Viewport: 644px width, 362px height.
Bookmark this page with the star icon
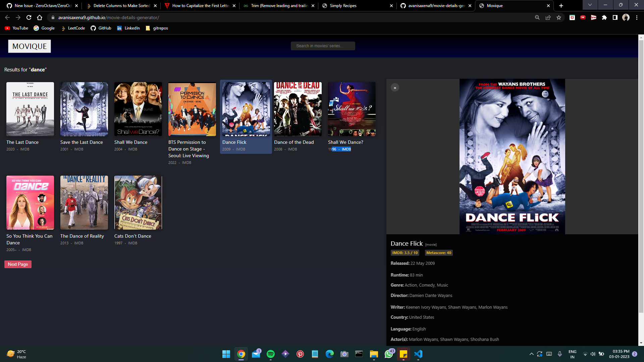(x=559, y=17)
